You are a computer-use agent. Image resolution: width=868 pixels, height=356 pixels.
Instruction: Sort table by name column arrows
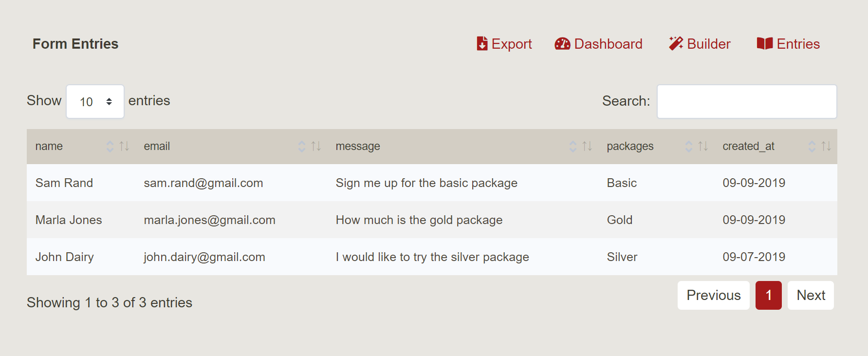point(117,146)
